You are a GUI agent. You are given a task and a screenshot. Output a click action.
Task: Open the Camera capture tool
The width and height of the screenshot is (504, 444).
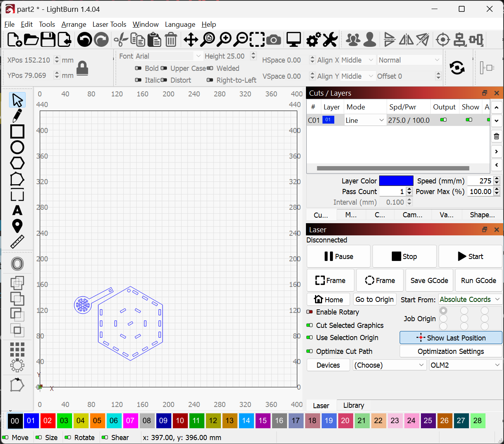(x=274, y=40)
